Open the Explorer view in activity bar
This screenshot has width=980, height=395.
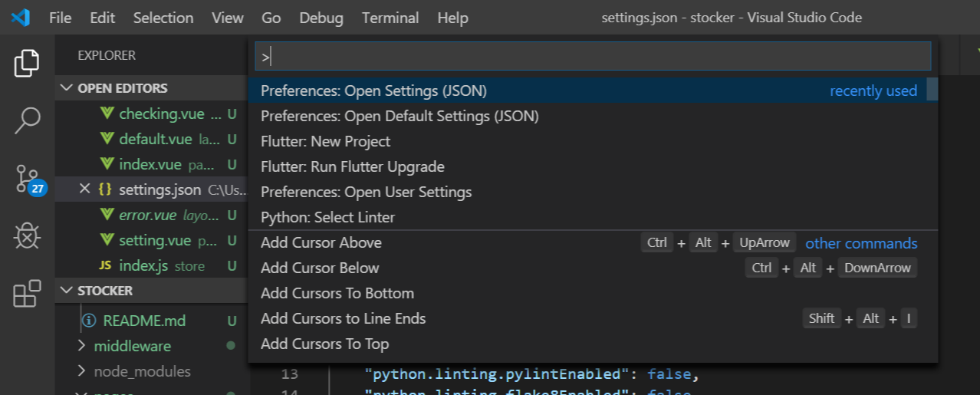27,63
